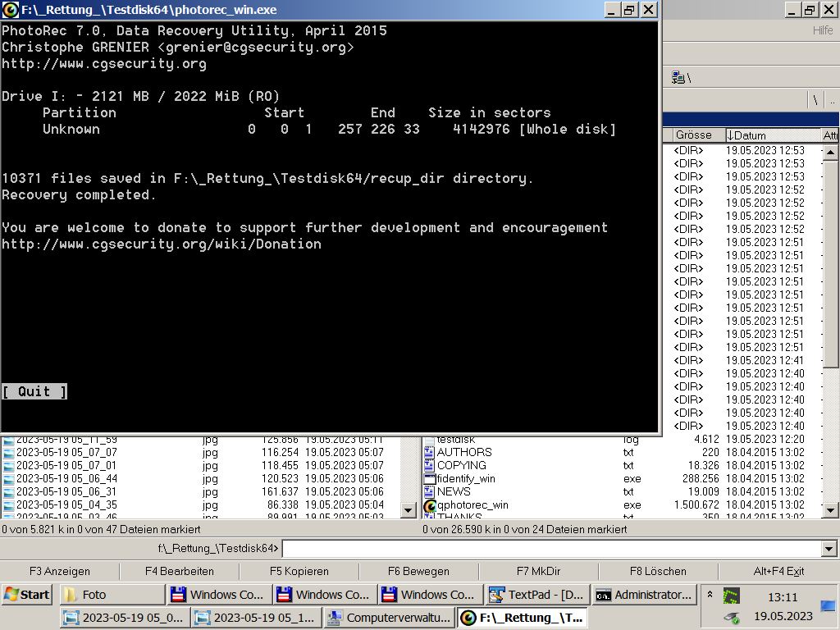840x630 pixels.
Task: Click the Attr column header, cut off at the edge
Action: pos(830,135)
